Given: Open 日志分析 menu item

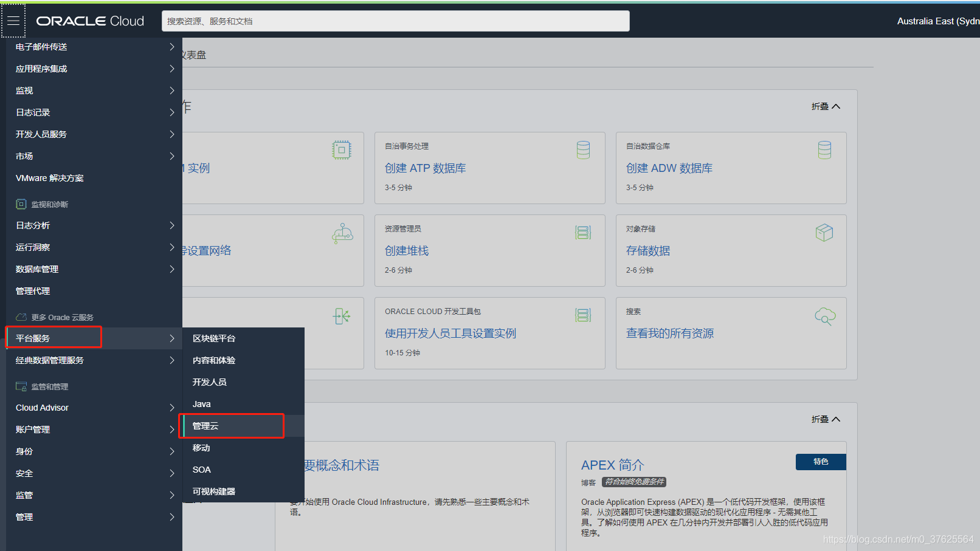Looking at the screenshot, I should [94, 225].
